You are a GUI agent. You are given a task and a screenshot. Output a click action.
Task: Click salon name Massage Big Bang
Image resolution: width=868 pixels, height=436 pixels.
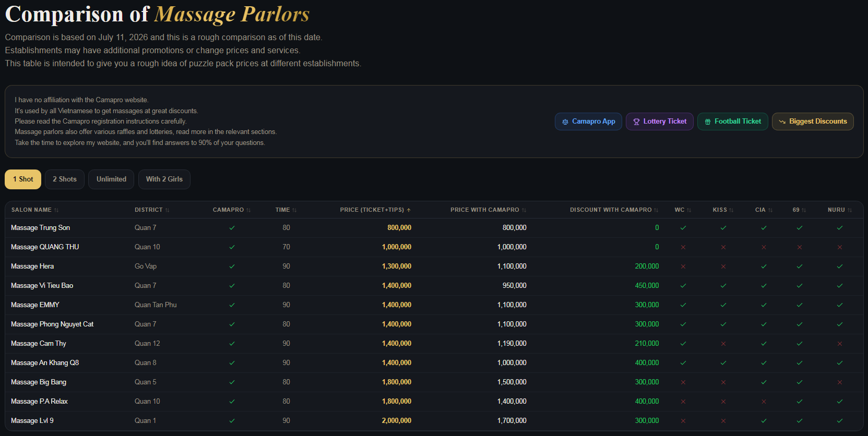39,382
